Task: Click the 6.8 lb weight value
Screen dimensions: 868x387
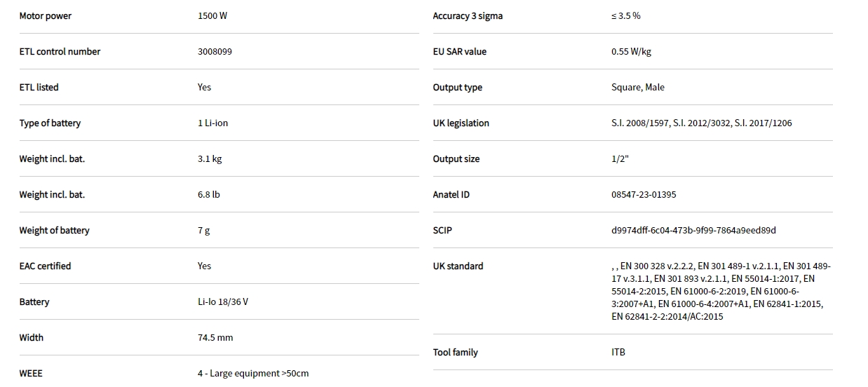Action: 209,195
